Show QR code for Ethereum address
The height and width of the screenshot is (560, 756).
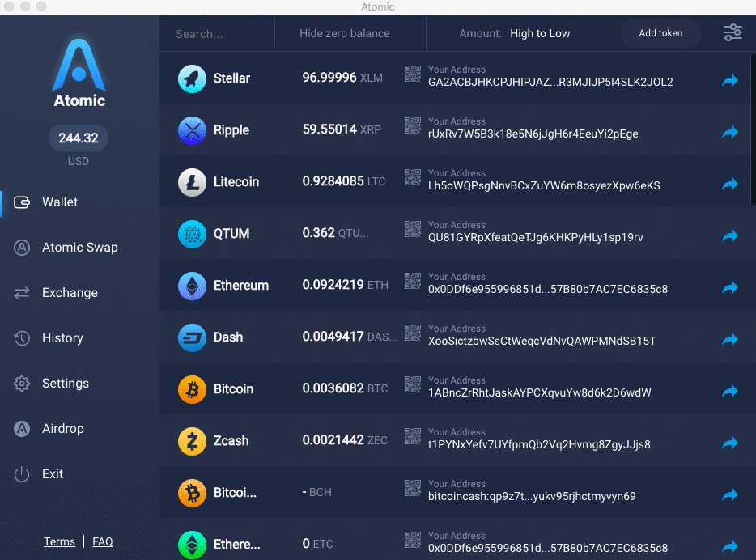412,281
